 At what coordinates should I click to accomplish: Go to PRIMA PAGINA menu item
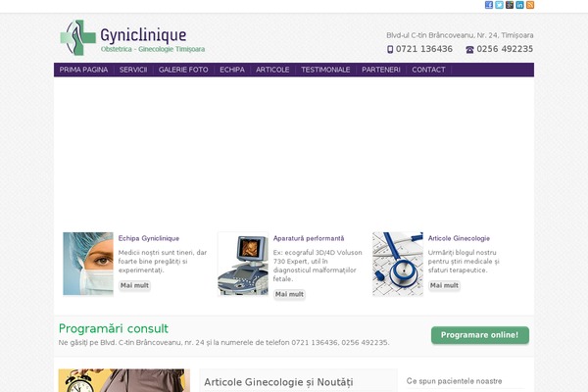[83, 70]
